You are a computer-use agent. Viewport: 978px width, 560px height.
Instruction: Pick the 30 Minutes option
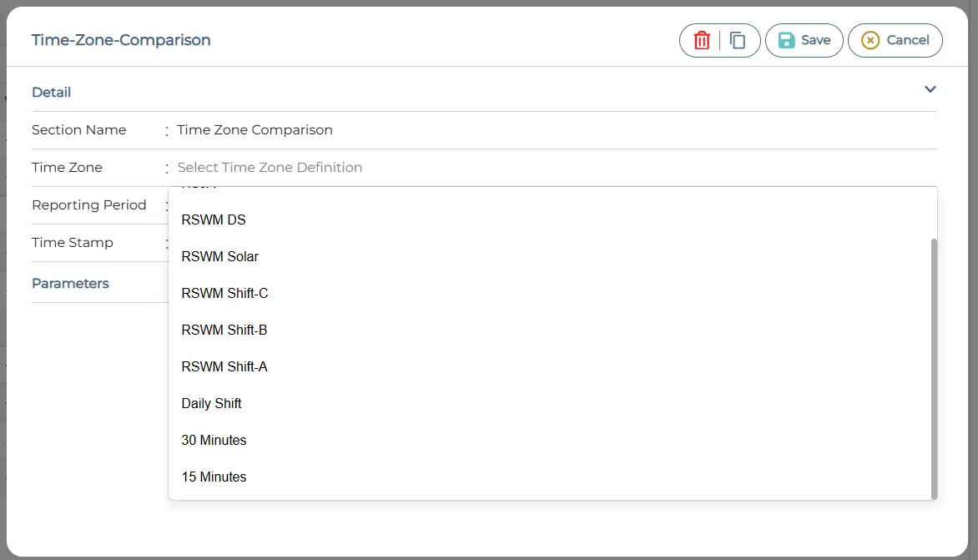tap(214, 441)
